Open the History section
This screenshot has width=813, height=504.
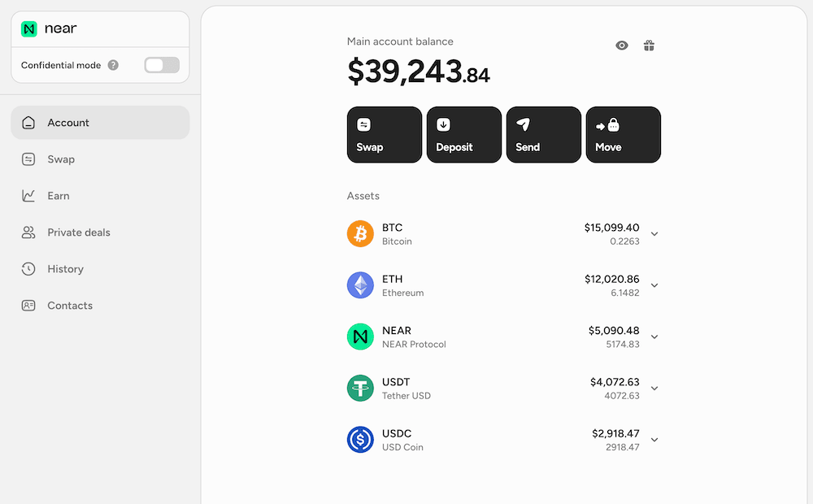coord(65,269)
